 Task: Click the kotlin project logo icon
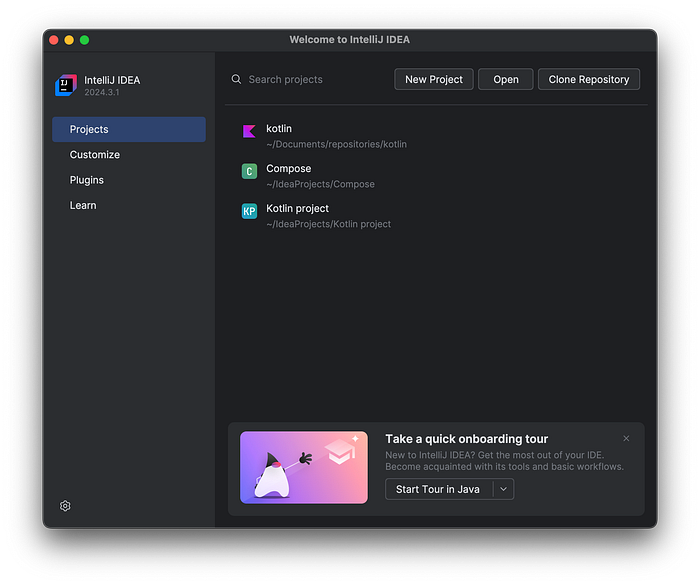pos(249,131)
